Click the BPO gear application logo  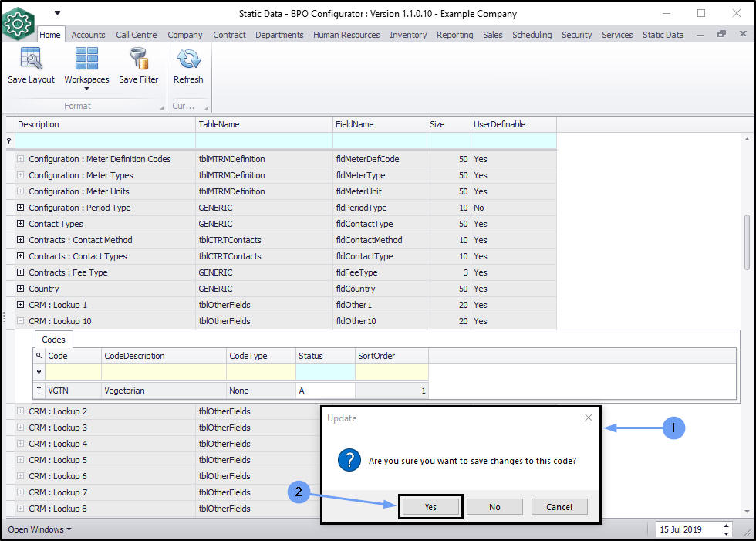17,23
